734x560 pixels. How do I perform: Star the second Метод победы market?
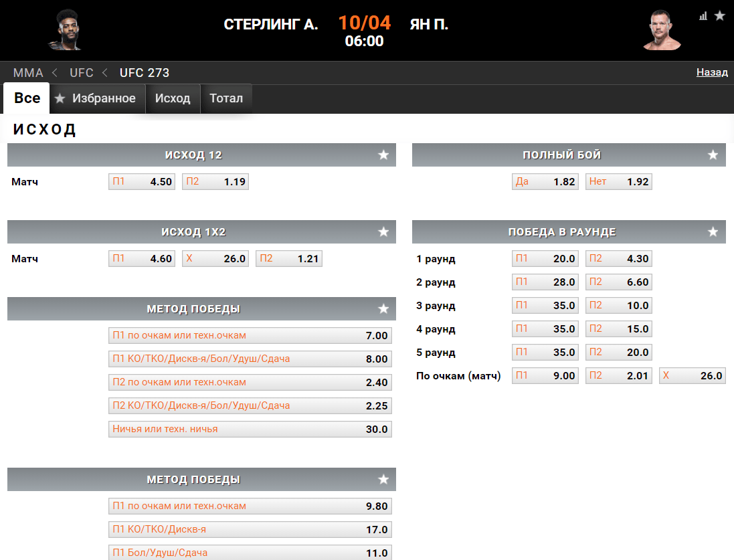[x=383, y=479]
